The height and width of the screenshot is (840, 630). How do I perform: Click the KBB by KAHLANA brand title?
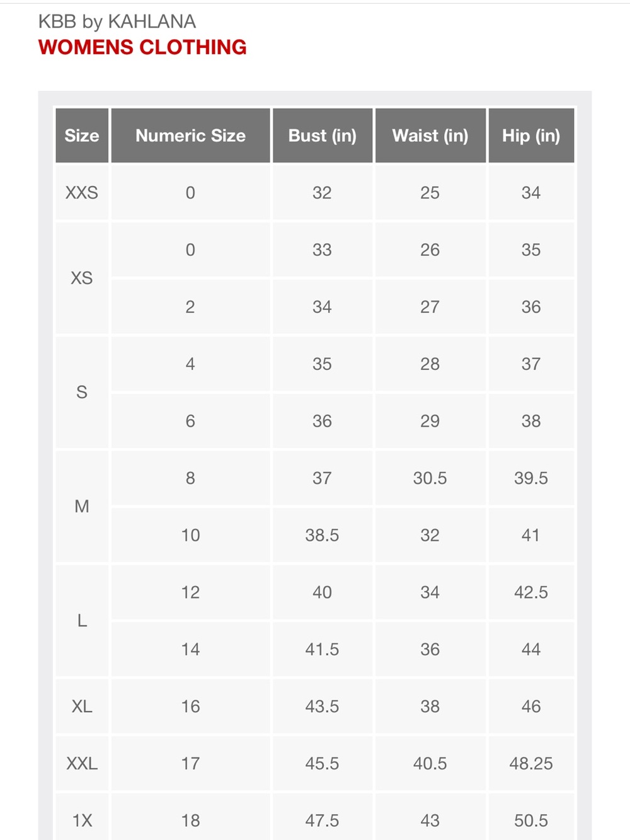117,21
